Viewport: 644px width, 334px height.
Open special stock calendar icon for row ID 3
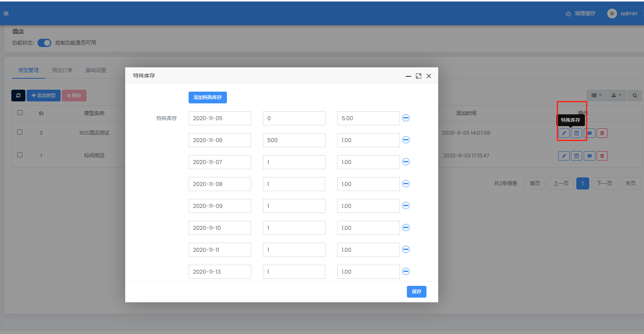point(576,133)
